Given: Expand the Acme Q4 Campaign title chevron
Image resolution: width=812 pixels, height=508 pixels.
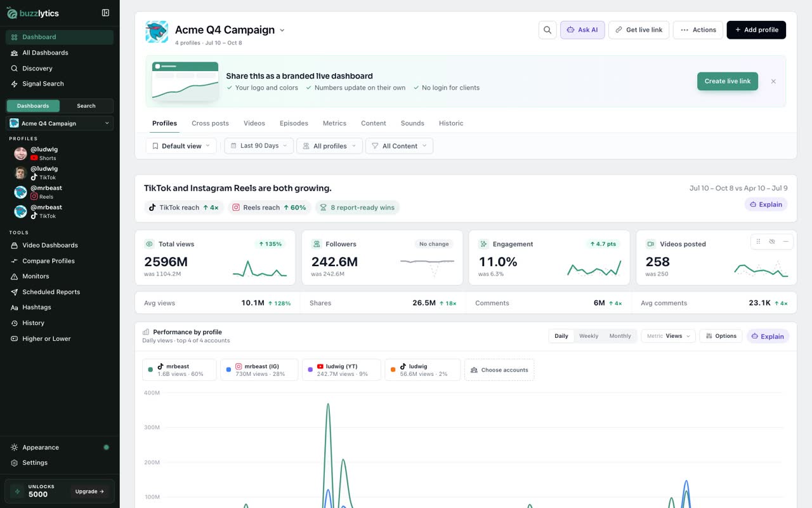Looking at the screenshot, I should (282, 30).
